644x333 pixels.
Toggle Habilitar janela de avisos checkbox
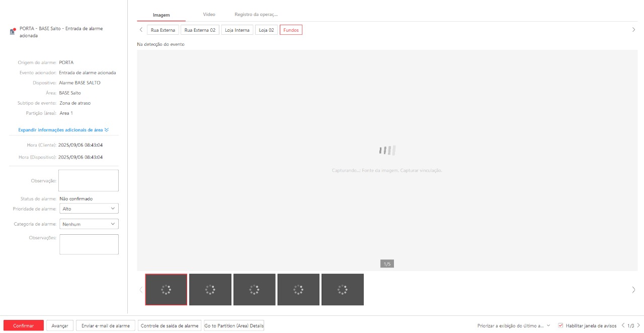coord(560,325)
